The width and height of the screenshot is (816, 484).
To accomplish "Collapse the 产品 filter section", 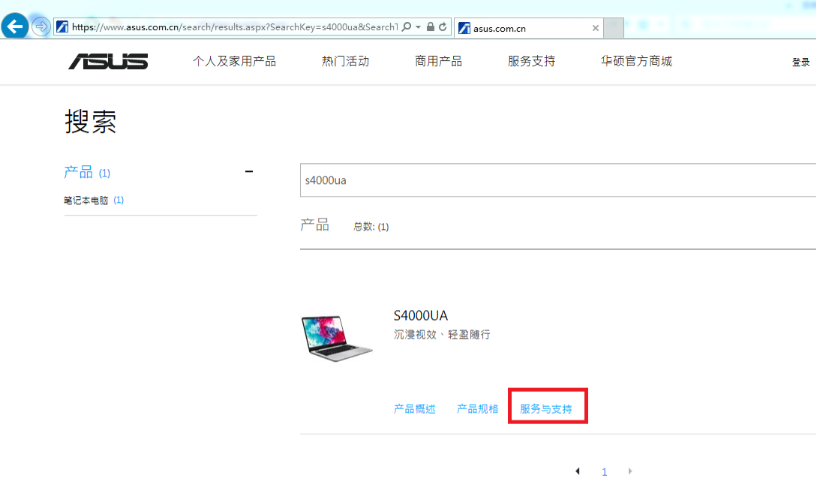I will click(249, 172).
